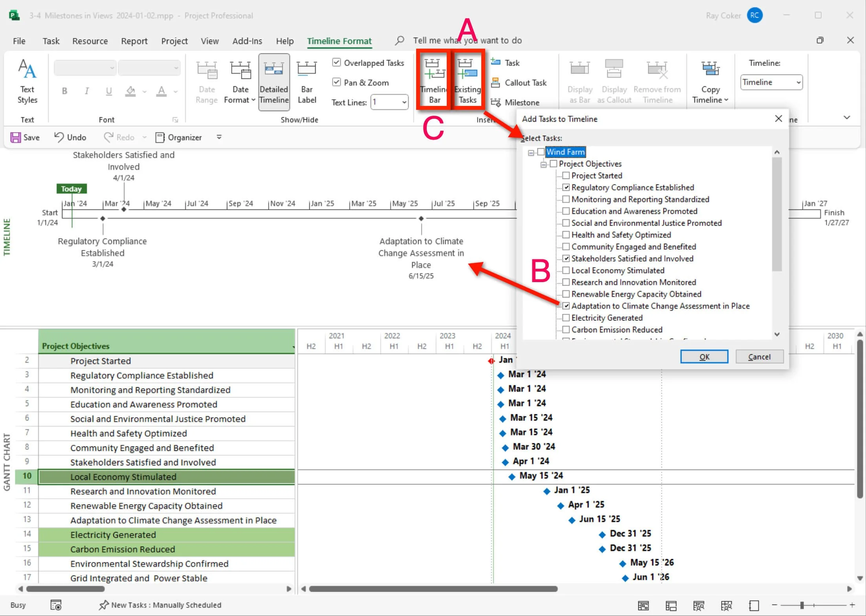Check the Project Started task box
The image size is (866, 616).
click(566, 175)
